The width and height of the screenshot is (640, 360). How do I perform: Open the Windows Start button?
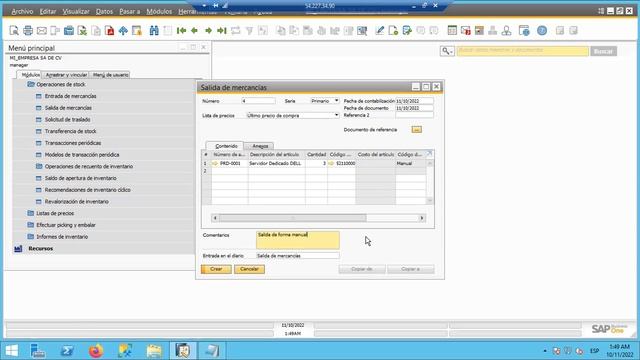(11, 351)
